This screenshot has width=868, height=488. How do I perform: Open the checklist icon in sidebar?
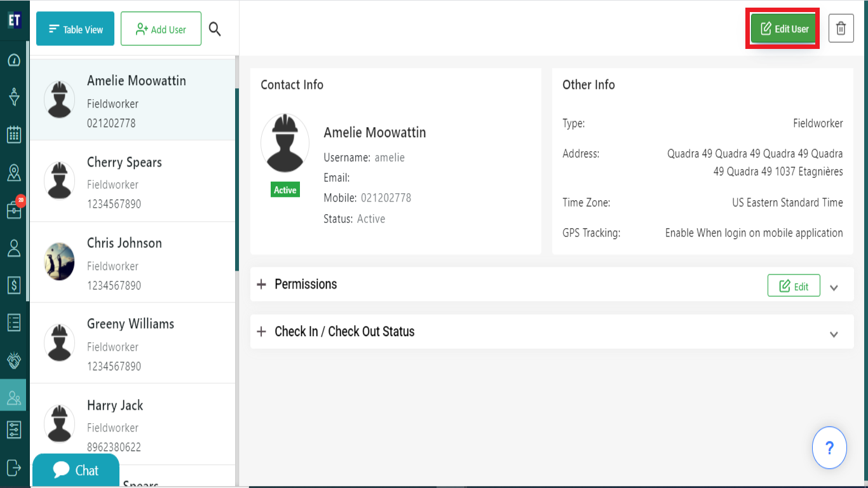[14, 322]
